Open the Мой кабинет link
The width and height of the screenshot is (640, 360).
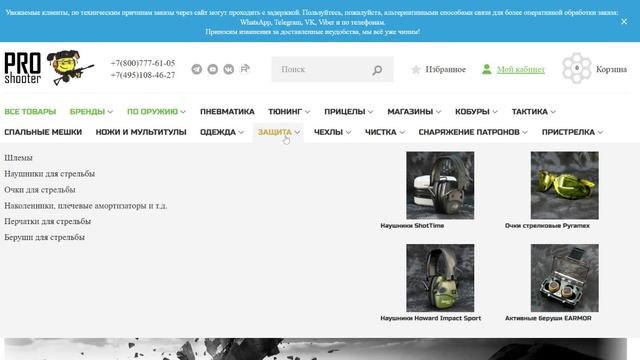coord(520,69)
